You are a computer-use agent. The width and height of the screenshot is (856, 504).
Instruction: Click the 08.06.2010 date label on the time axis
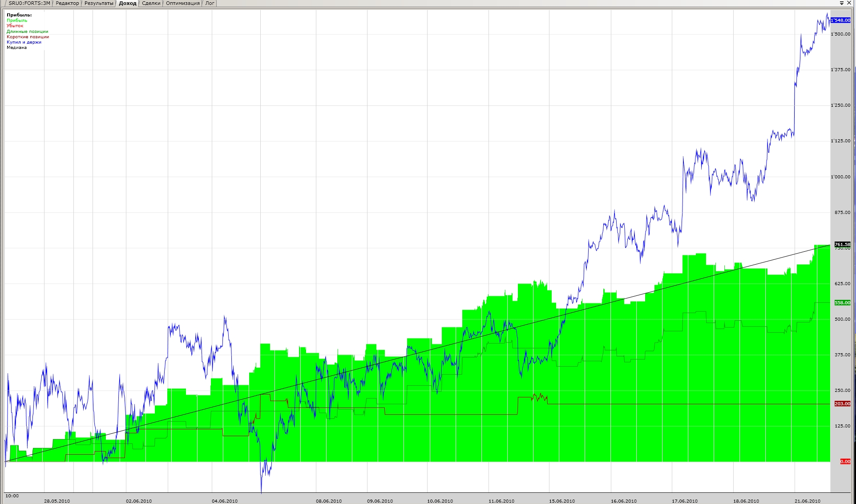pyautogui.click(x=329, y=501)
